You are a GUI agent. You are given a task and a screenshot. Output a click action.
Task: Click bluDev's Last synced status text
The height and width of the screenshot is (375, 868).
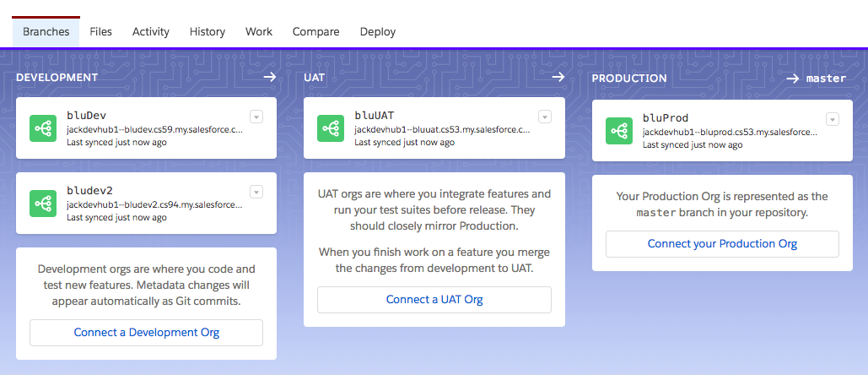click(x=116, y=143)
